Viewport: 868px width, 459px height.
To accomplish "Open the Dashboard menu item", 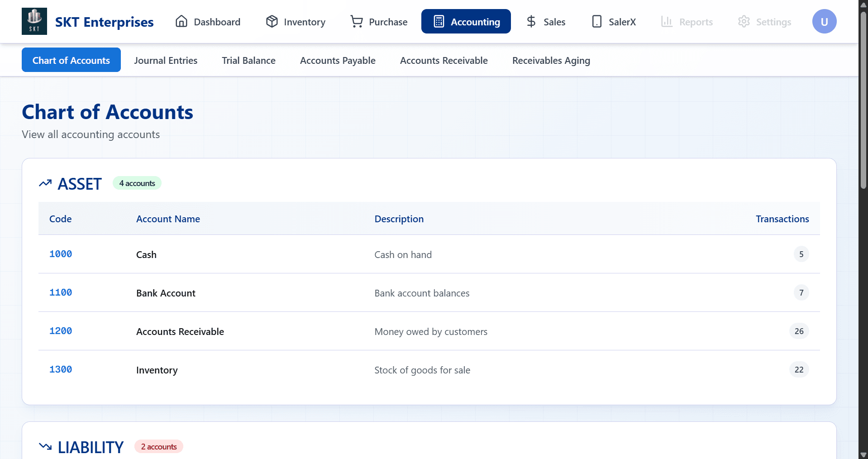I will 208,21.
